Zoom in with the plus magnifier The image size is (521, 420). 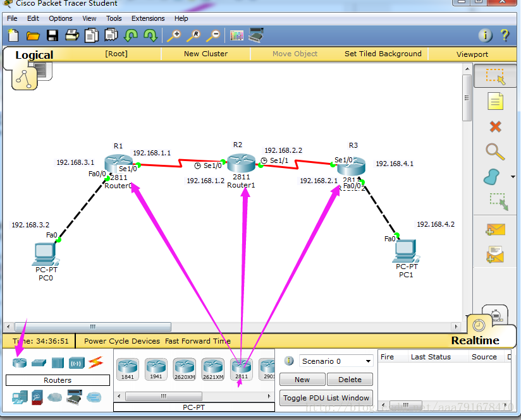174,35
